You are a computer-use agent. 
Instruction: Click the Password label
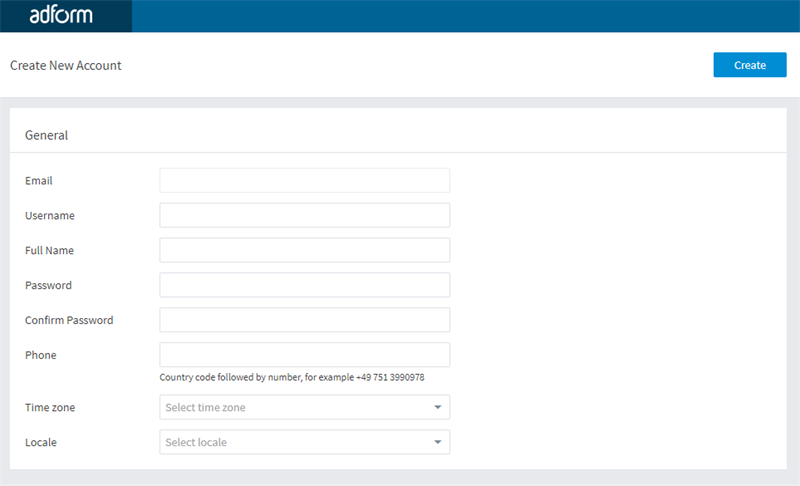pos(48,285)
